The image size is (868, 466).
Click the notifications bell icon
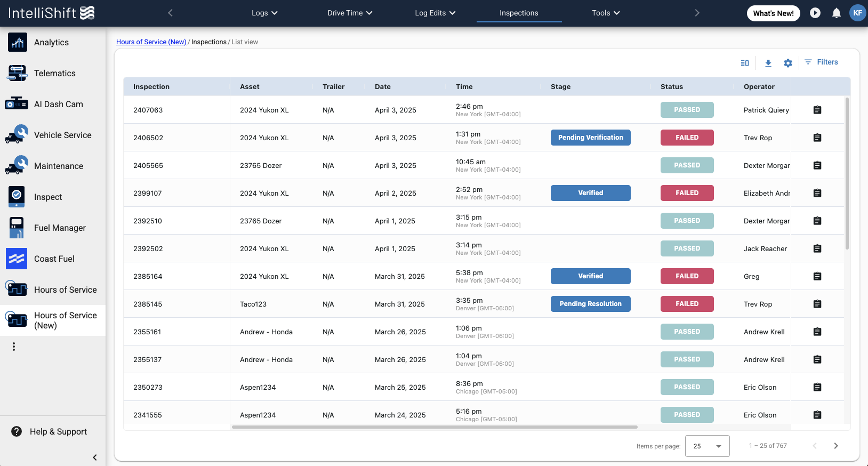(837, 13)
